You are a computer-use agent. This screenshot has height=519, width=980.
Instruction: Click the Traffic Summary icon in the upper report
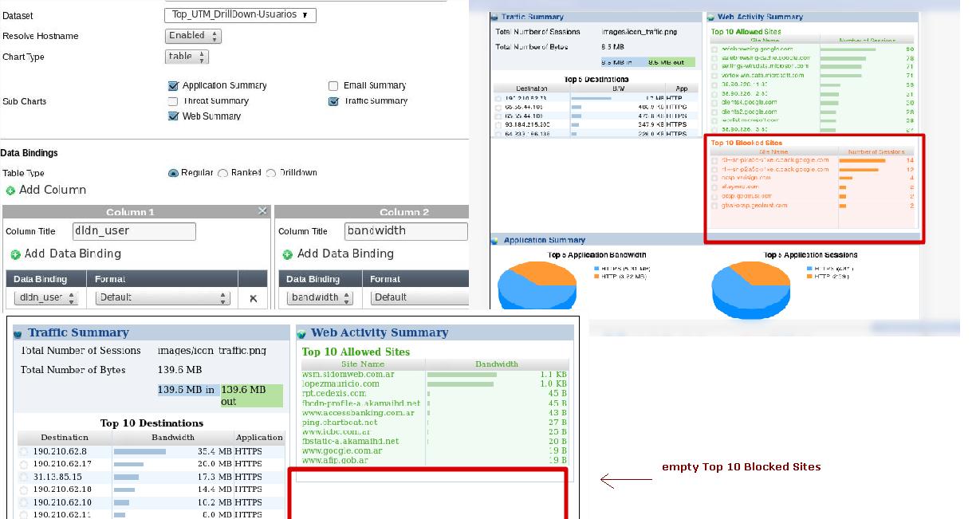pyautogui.click(x=494, y=17)
